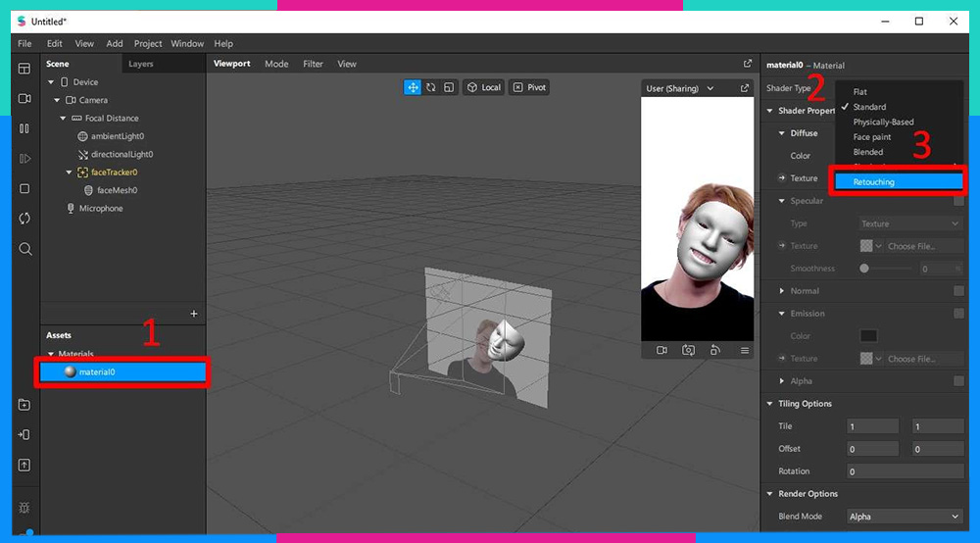Pop out the simulator preview window

click(x=745, y=89)
